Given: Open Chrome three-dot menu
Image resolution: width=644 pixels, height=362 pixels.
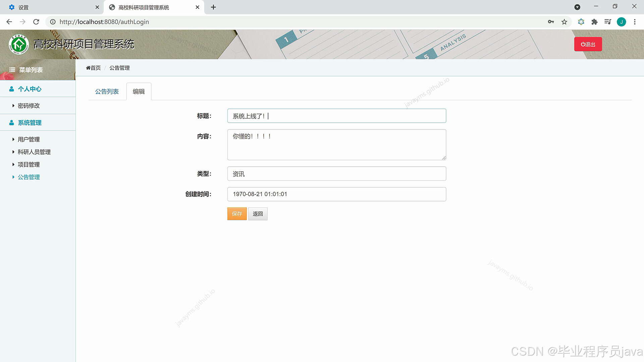Looking at the screenshot, I should [635, 22].
